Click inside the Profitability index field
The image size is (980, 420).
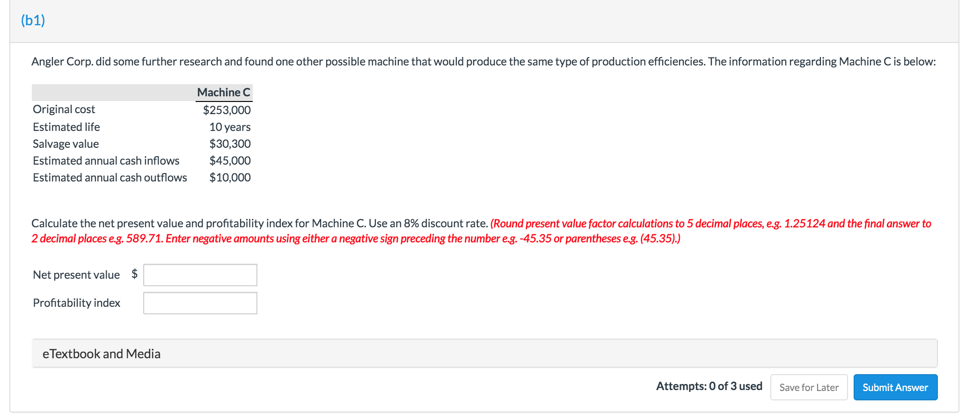pos(200,303)
